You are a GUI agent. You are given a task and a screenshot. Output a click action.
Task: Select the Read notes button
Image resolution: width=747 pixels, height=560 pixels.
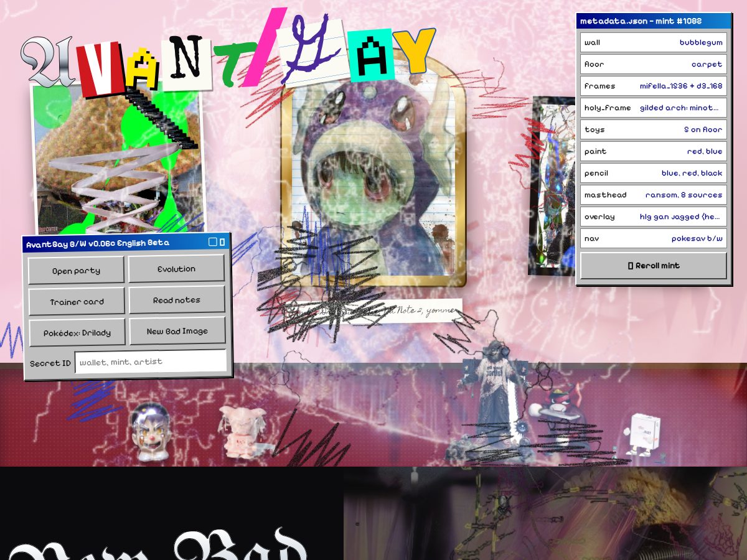click(x=177, y=300)
